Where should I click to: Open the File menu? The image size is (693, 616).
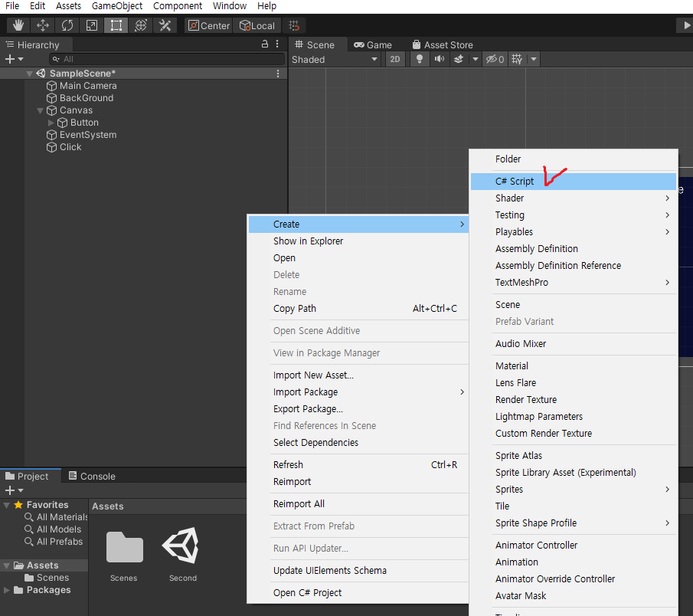tap(12, 6)
